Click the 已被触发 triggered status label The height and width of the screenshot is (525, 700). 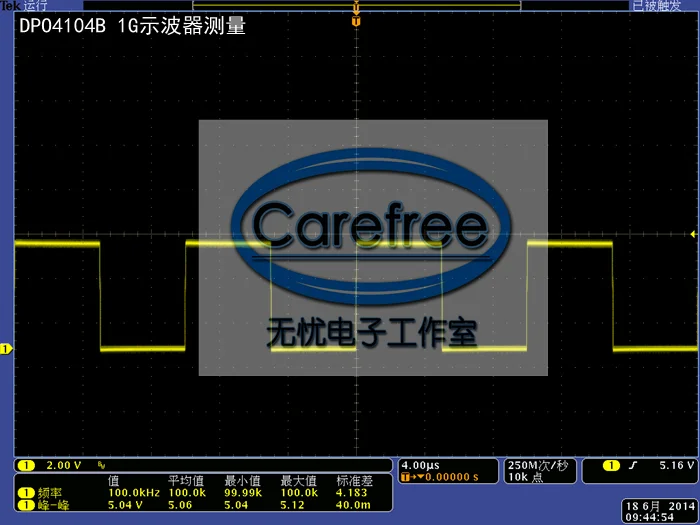(x=657, y=5)
